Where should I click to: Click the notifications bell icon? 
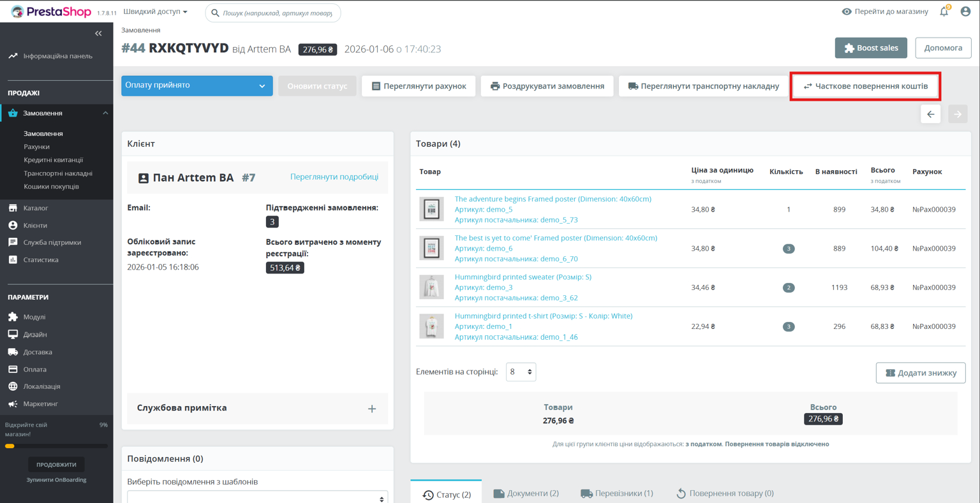click(x=944, y=12)
